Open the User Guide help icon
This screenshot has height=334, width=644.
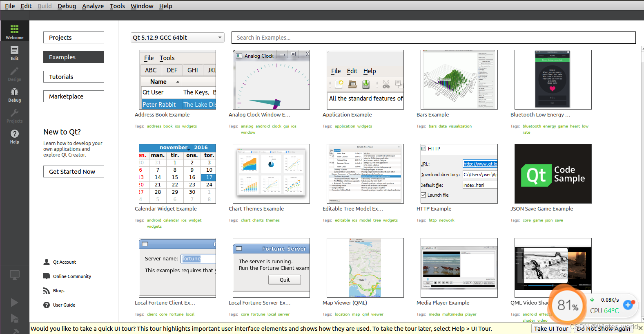(x=47, y=305)
